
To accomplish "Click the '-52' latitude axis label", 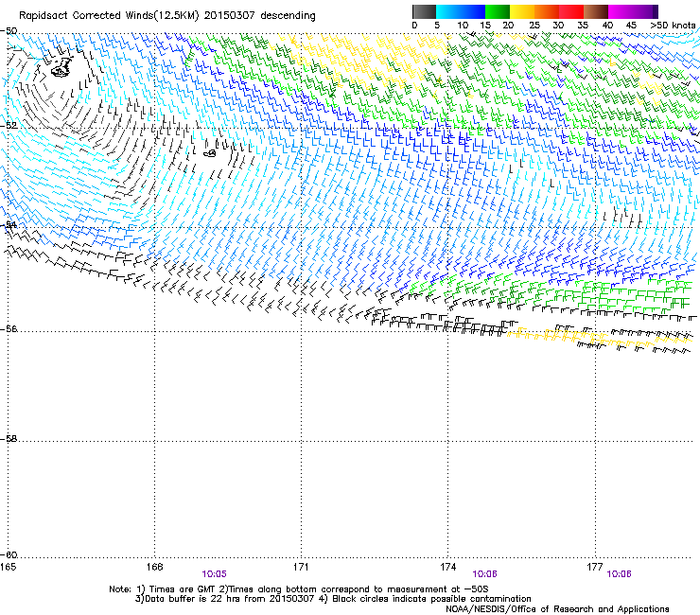I will (x=9, y=126).
